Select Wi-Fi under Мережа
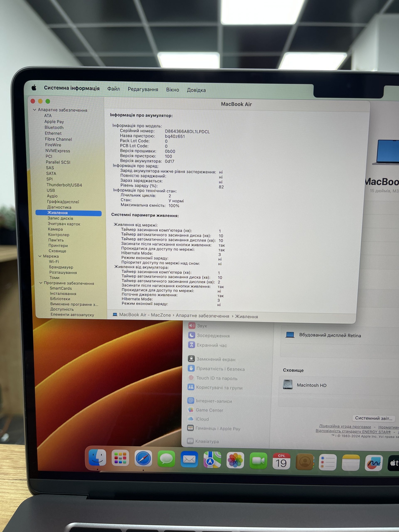The height and width of the screenshot is (532, 399). [x=54, y=262]
